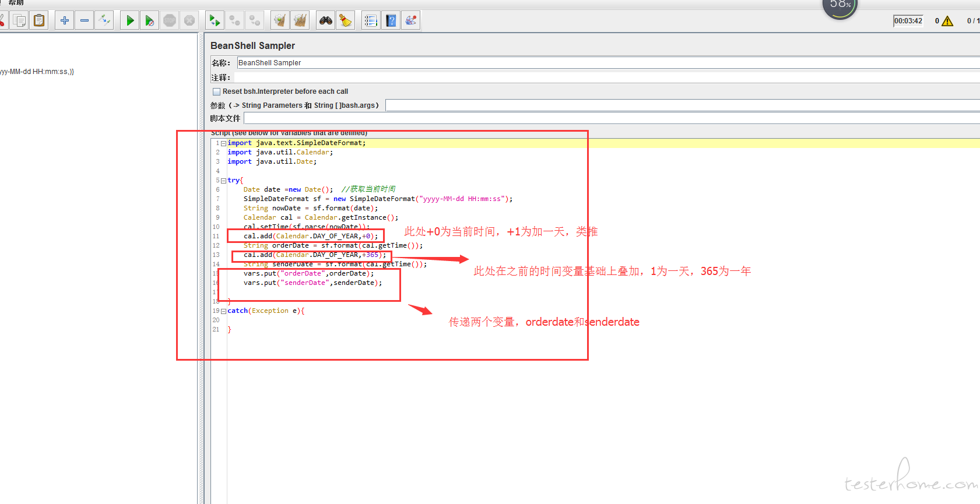Viewport: 980px width, 504px height.
Task: Click the 参数 parameters input field
Action: [x=683, y=105]
